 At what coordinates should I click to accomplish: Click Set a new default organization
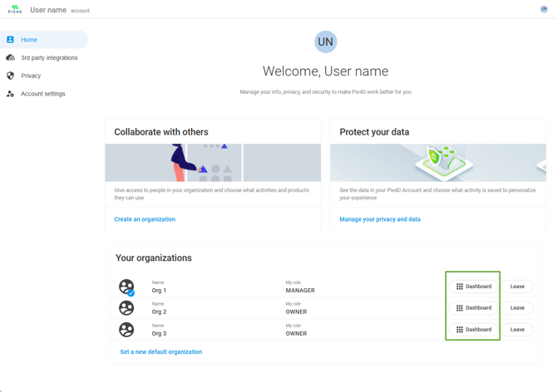(161, 352)
